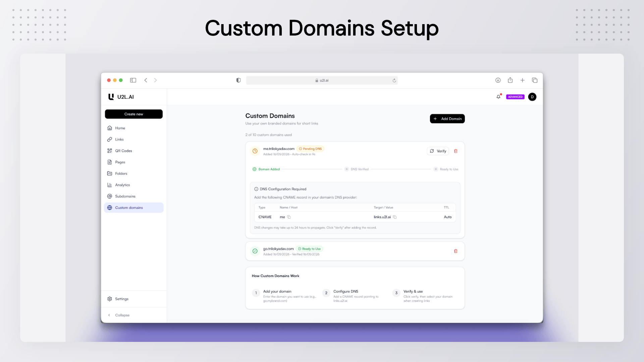Click the 'How Custom Domains Work' heading
The width and height of the screenshot is (644, 362).
(275, 276)
